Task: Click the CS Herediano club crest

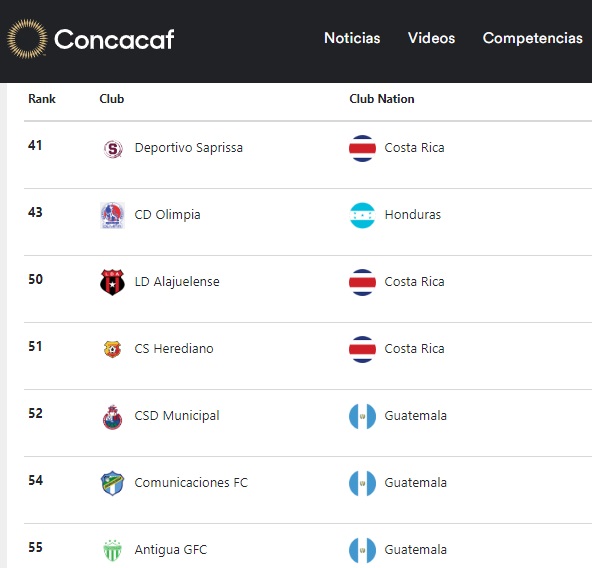Action: point(112,349)
